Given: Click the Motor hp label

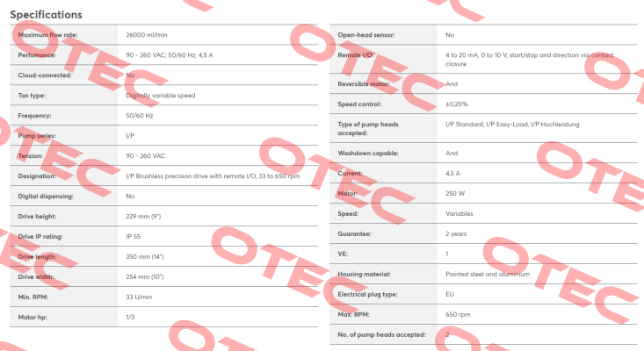Looking at the screenshot, I should (x=33, y=318).
